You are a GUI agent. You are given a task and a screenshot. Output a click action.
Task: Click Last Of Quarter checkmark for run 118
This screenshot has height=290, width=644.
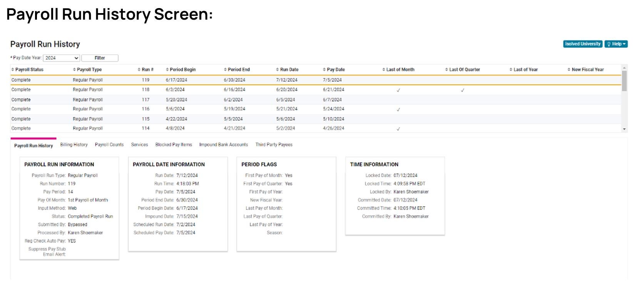pyautogui.click(x=463, y=90)
